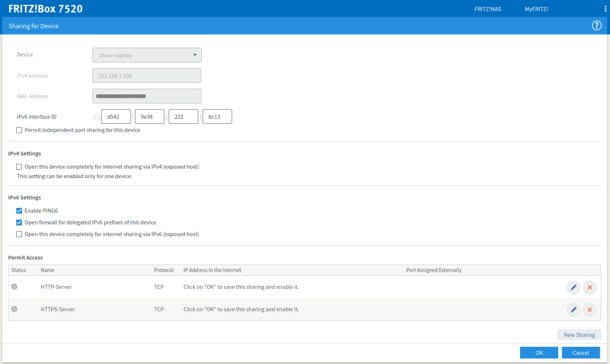The width and height of the screenshot is (610, 364).
Task: Toggle IPv6 exposed host checkbox
Action: 20,234
